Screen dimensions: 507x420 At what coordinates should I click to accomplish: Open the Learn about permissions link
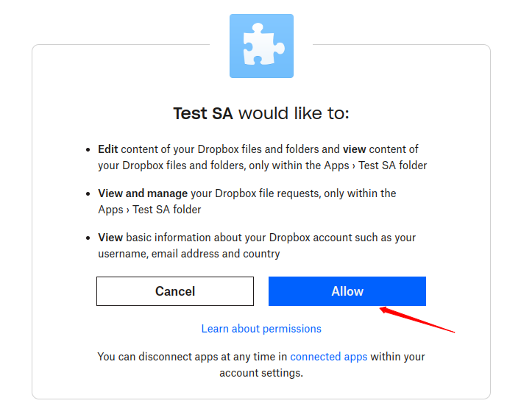(261, 329)
